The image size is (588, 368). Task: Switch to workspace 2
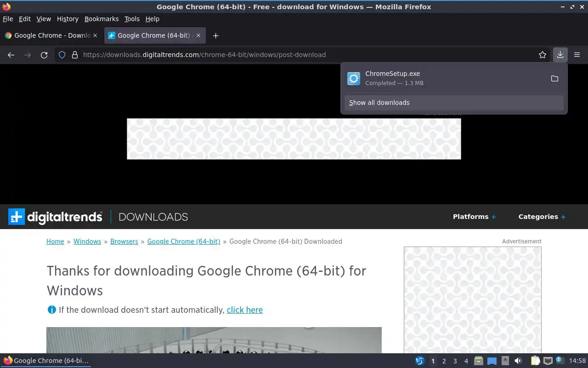(x=444, y=361)
